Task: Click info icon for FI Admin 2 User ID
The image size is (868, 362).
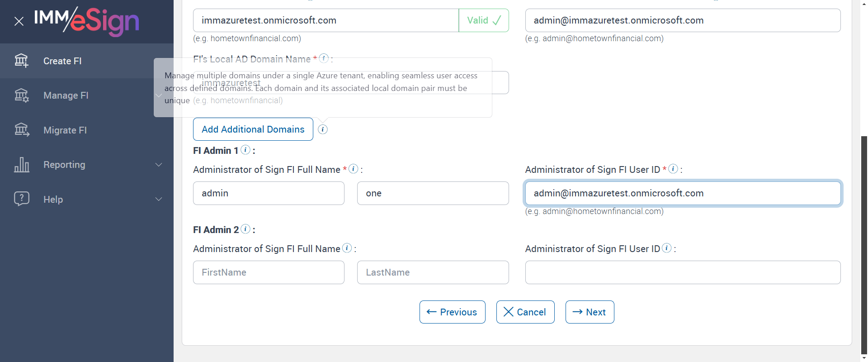Action: (667, 248)
